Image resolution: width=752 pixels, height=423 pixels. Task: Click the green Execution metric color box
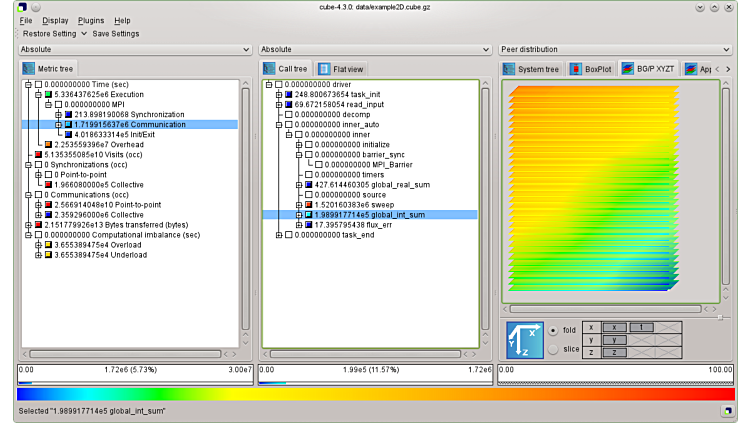49,94
